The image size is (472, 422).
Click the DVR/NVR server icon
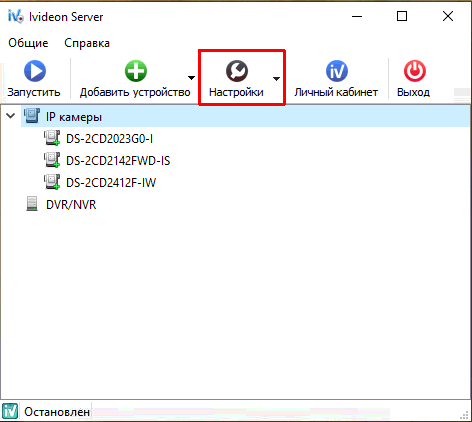click(32, 204)
